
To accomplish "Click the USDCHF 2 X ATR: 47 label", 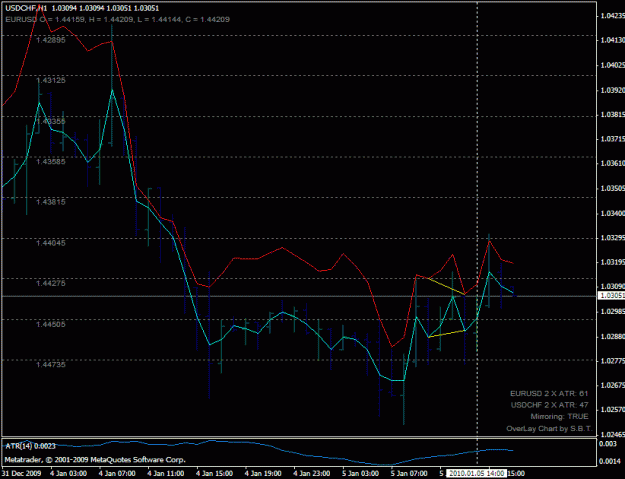I will pyautogui.click(x=549, y=405).
